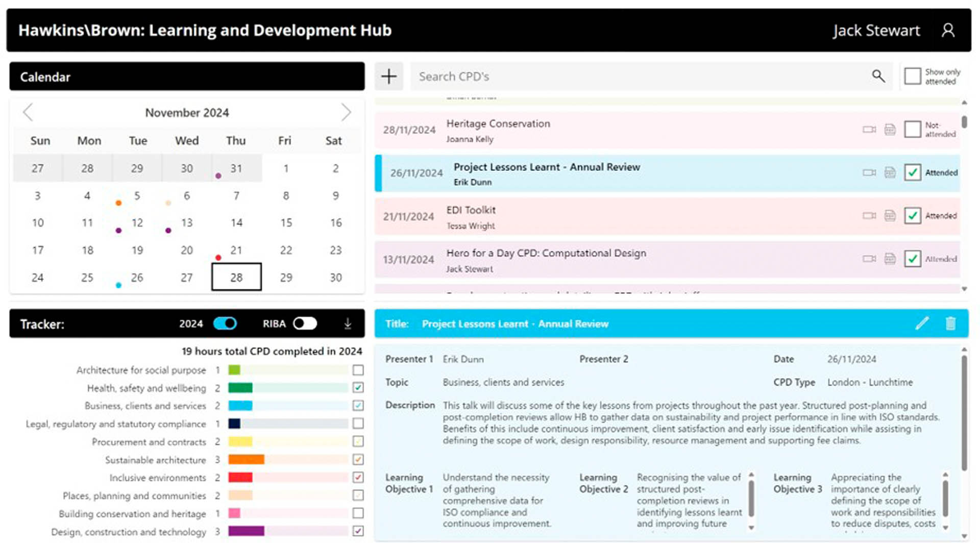Toggle the 2024 tracker switch
The image size is (980, 550).
pos(225,323)
